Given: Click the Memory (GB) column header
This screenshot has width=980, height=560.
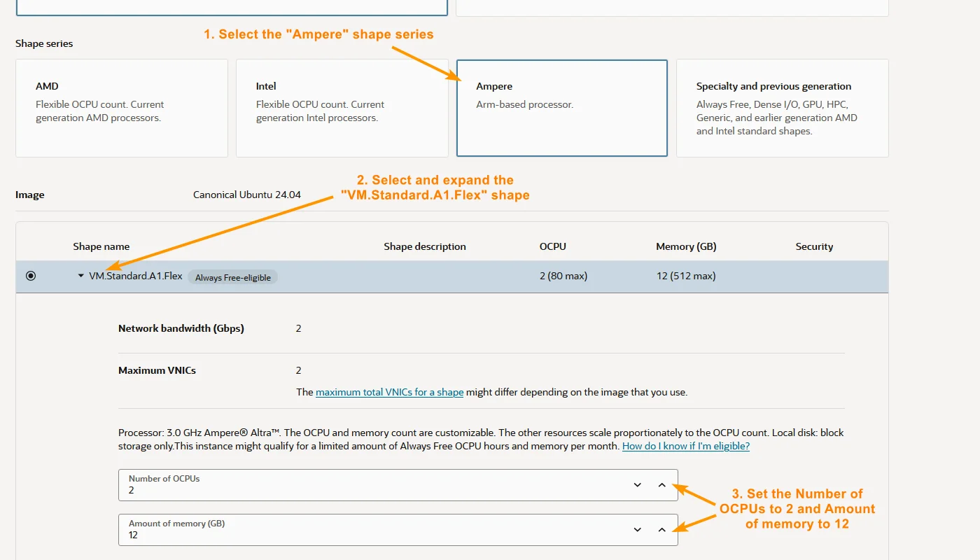Looking at the screenshot, I should [x=686, y=246].
